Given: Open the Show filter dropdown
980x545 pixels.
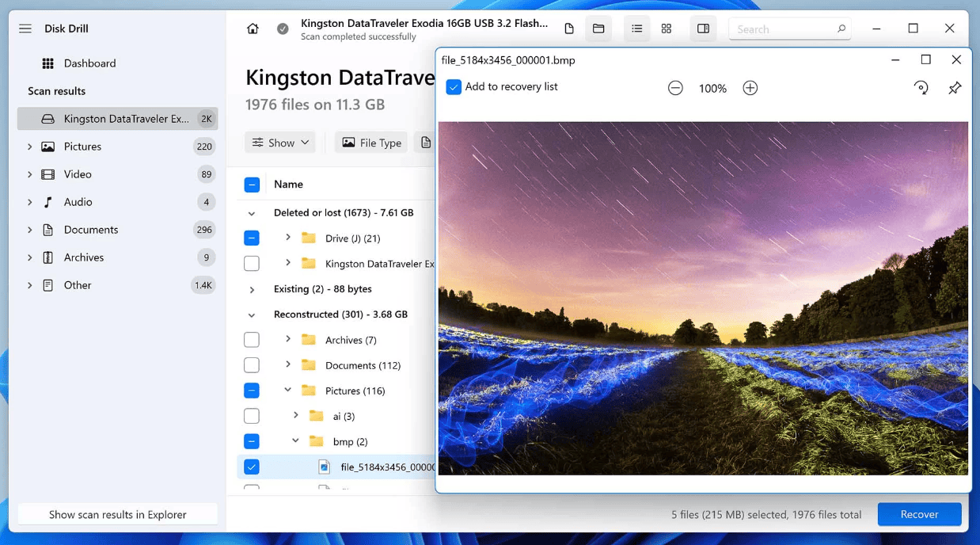Looking at the screenshot, I should click(x=279, y=143).
